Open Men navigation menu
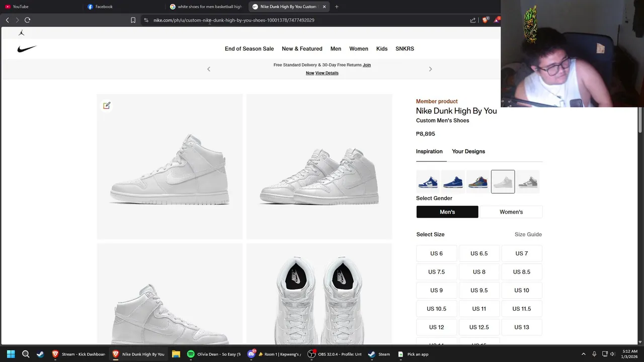 click(x=336, y=49)
